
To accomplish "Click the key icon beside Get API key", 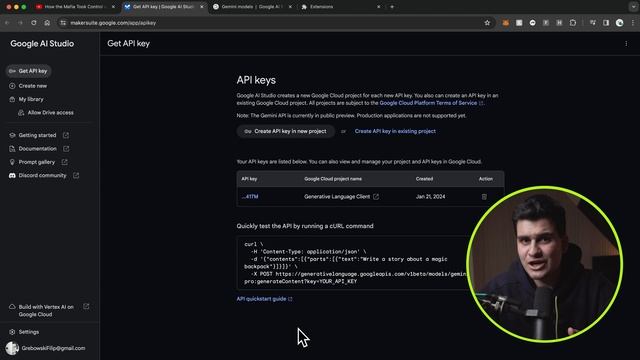I will (12, 71).
